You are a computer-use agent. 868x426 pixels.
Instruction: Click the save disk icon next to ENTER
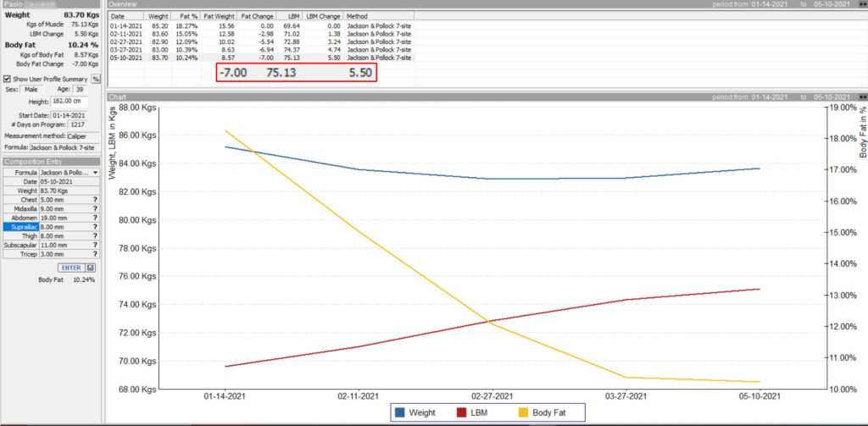tap(90, 268)
